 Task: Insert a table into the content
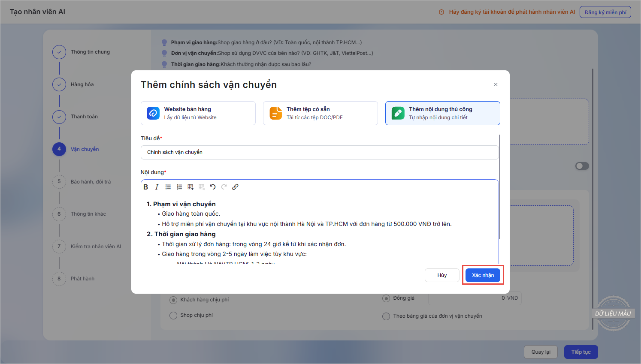tap(190, 187)
